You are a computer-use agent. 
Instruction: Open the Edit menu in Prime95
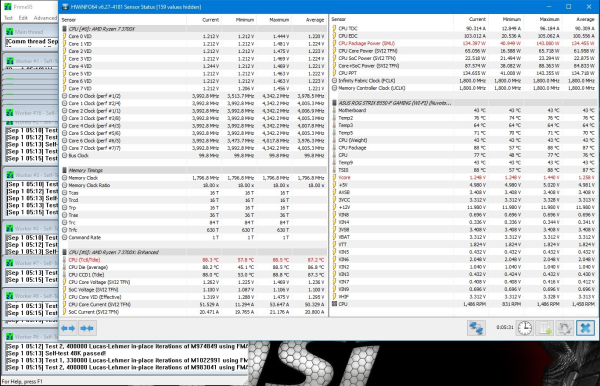pyautogui.click(x=23, y=18)
